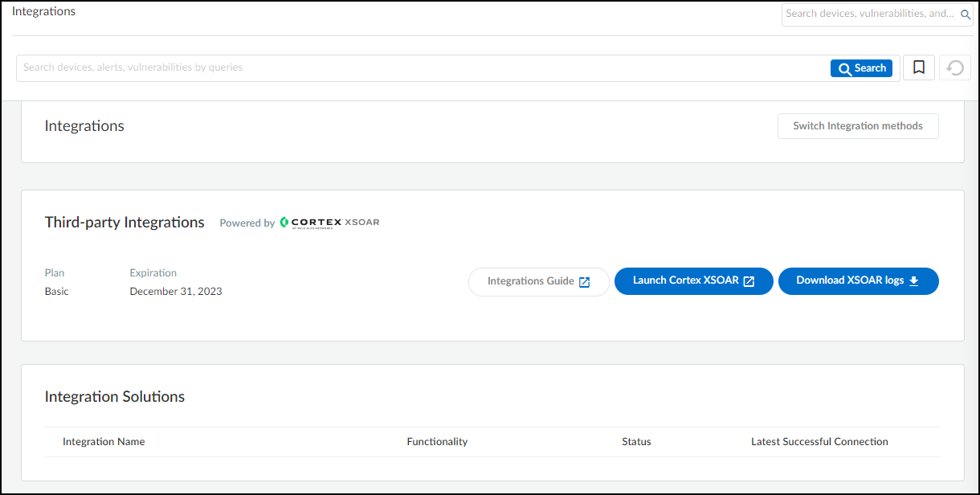Click the bookmark icon beside Search button
Image resolution: width=980 pixels, height=495 pixels.
click(x=919, y=67)
